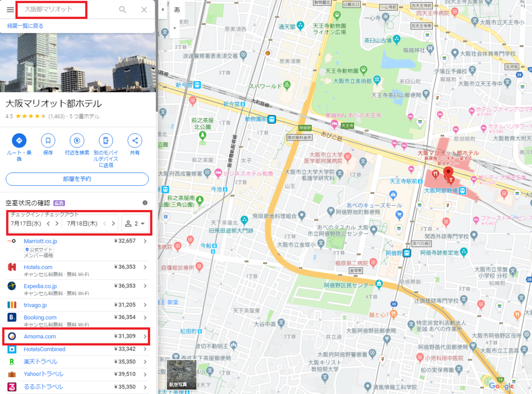The width and height of the screenshot is (532, 394).
Task: Click the 新今宮 station icon
Action: tap(196, 85)
